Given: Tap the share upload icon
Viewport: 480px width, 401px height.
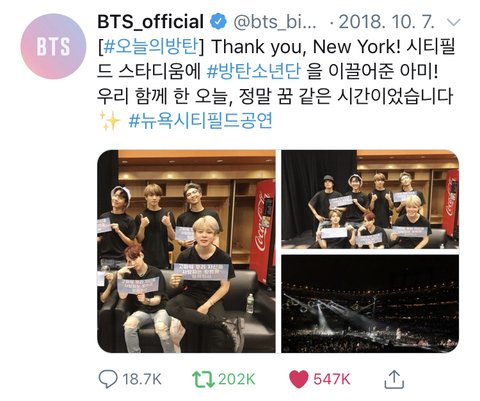Looking at the screenshot, I should tap(394, 379).
